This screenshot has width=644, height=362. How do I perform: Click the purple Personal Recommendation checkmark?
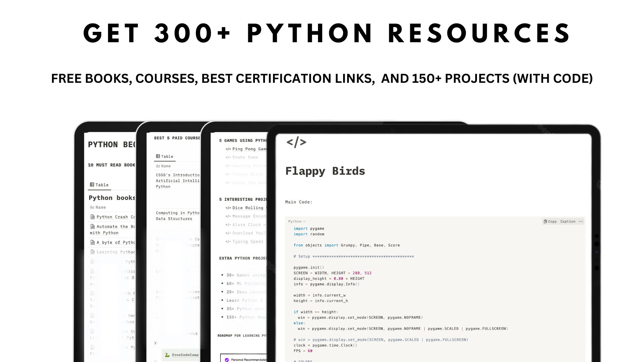pyautogui.click(x=227, y=360)
